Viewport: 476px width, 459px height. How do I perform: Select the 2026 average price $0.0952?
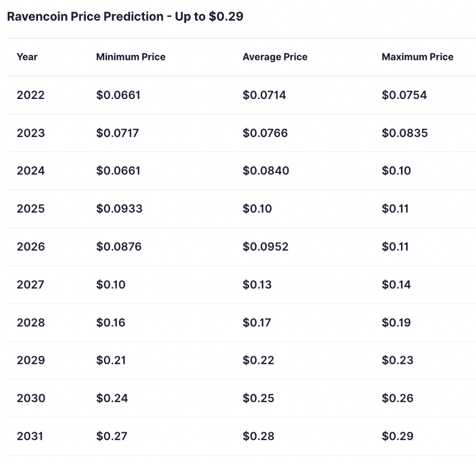(x=265, y=247)
